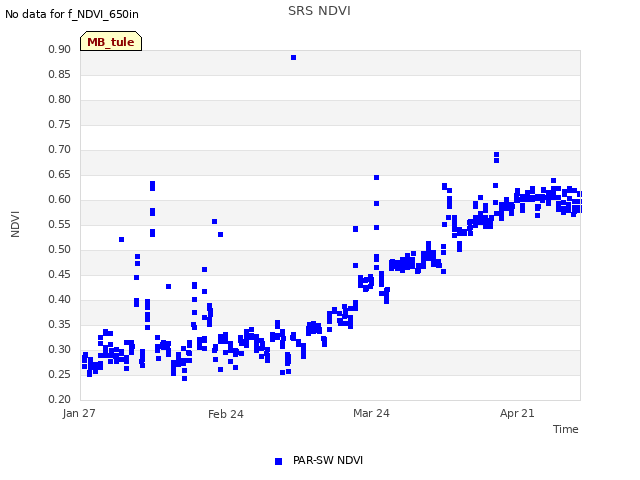The image size is (640, 480).
Task: Click the Jan 27 x-axis label
Action: (79, 413)
